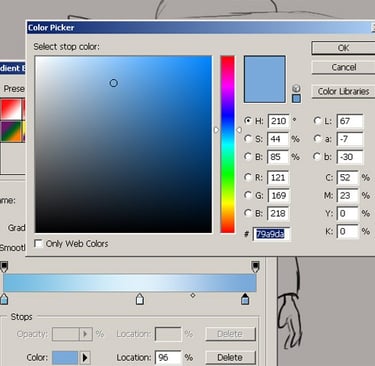Click the hue slider left arrow handle

216,130
